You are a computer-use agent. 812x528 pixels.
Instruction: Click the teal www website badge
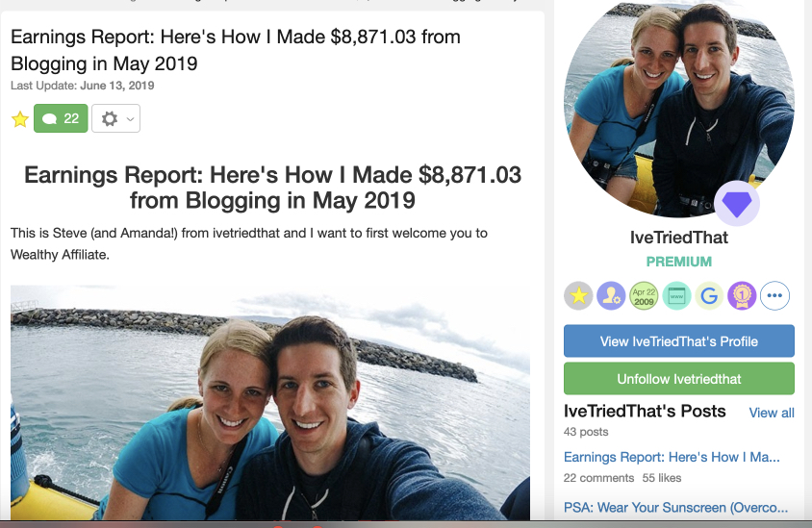pos(676,296)
